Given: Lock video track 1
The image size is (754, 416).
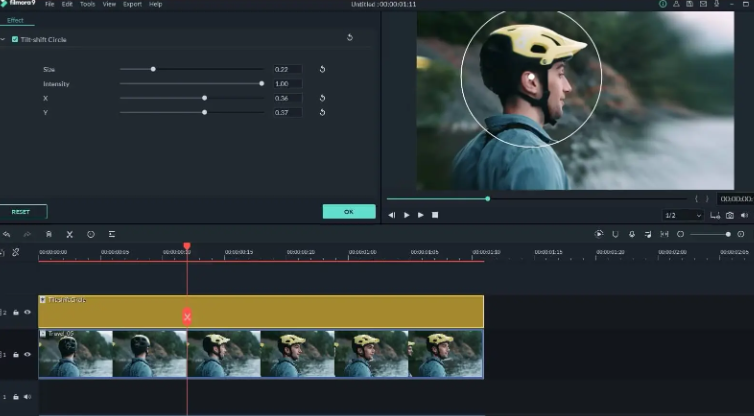Looking at the screenshot, I should coord(16,355).
